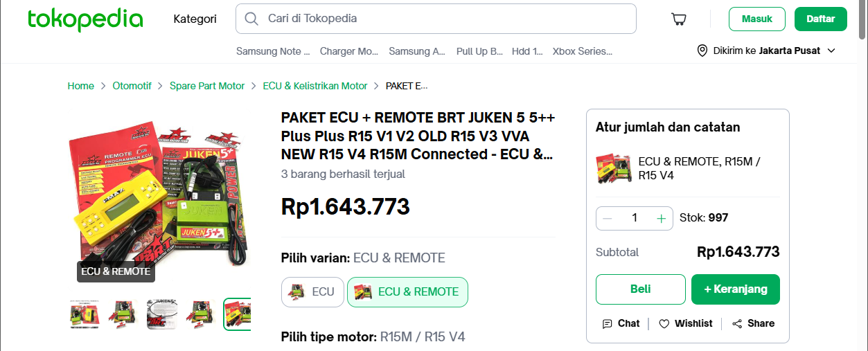Click the Daftar register button

(821, 19)
